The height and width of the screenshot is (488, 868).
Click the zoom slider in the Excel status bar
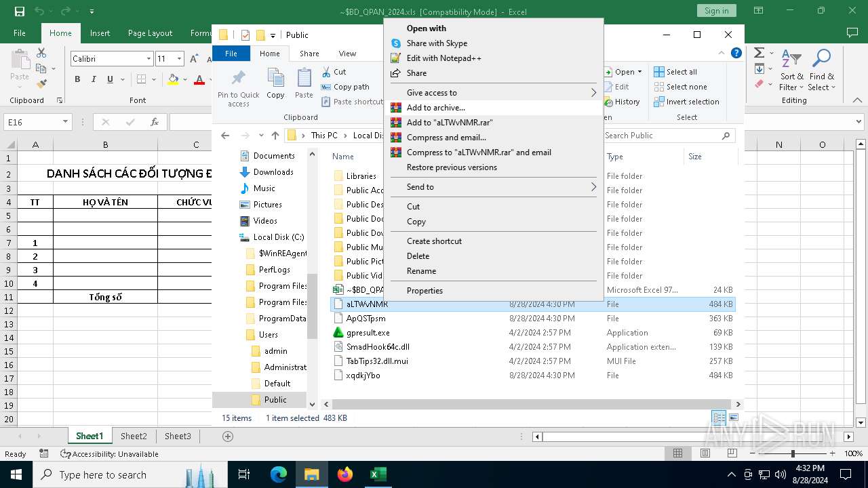point(793,453)
